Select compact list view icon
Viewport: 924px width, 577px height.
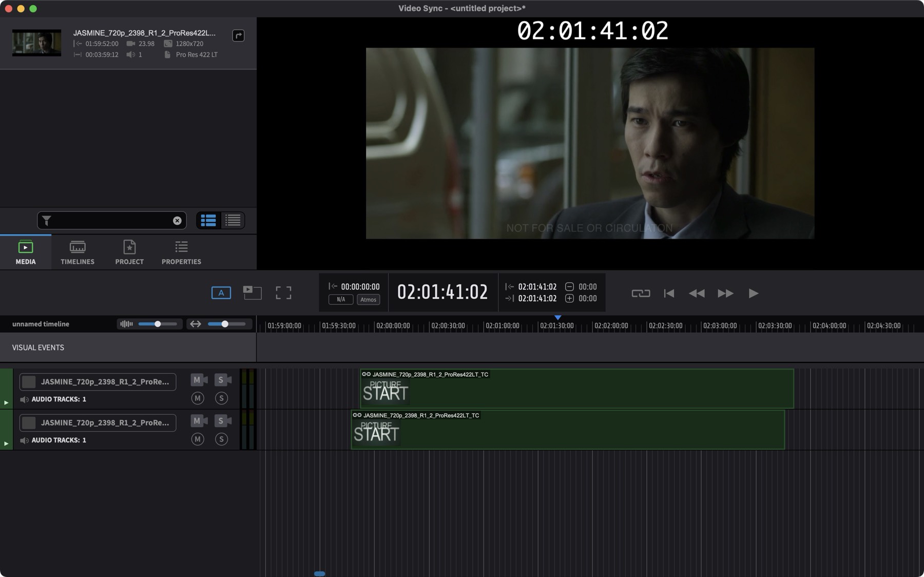pyautogui.click(x=233, y=220)
